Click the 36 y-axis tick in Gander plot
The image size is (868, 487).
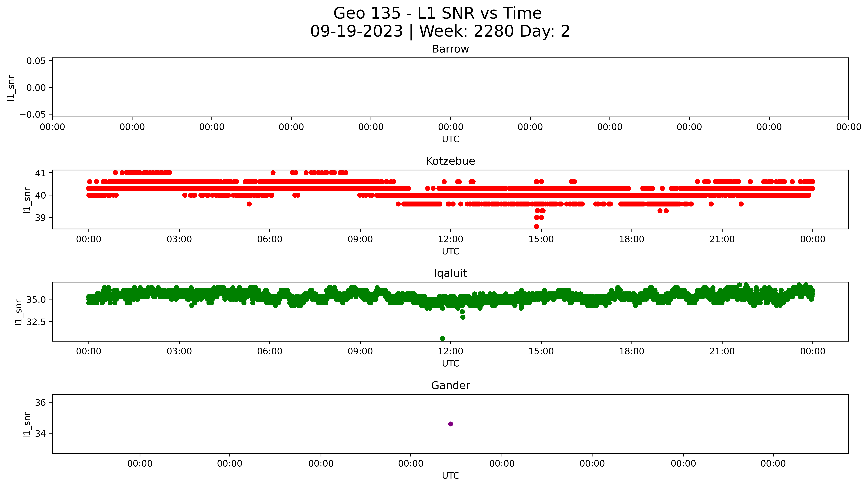[x=40, y=402]
